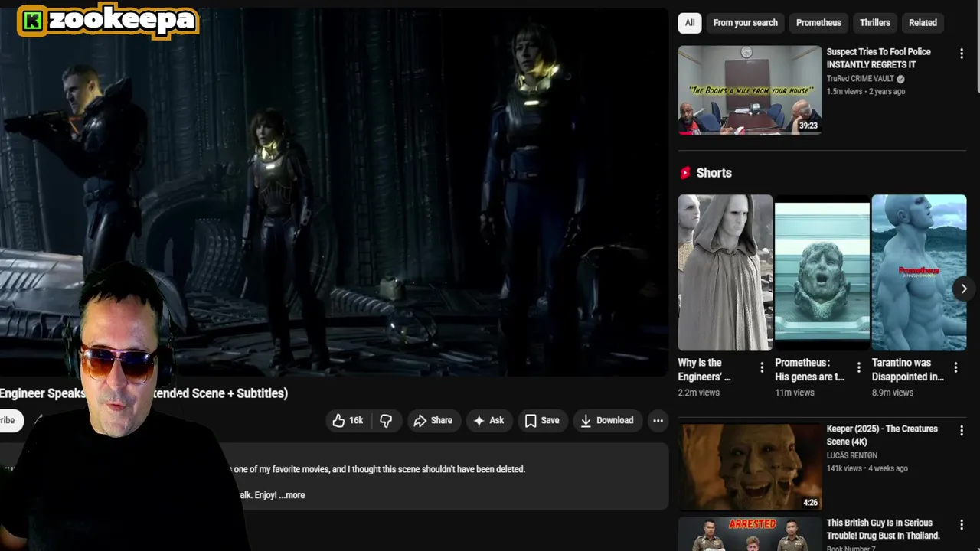Open options for Why is the Engineers' short
Screen dimensions: 980x551
762,368
